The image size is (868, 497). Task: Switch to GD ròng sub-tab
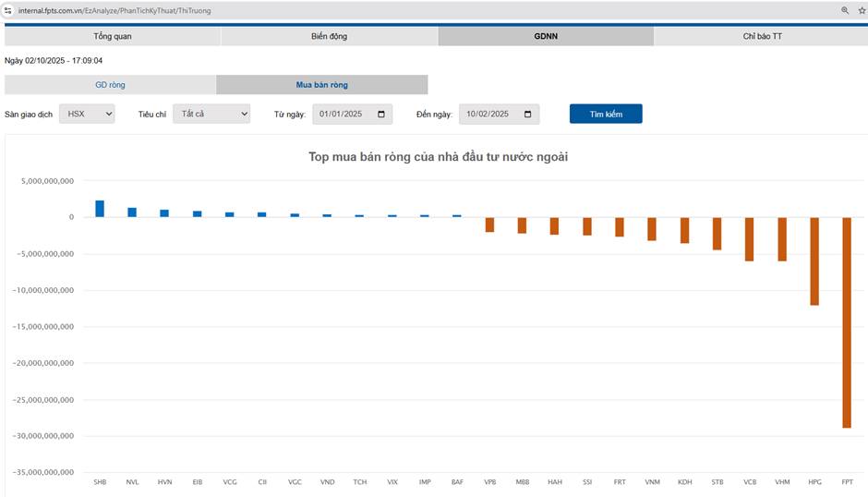coord(110,85)
